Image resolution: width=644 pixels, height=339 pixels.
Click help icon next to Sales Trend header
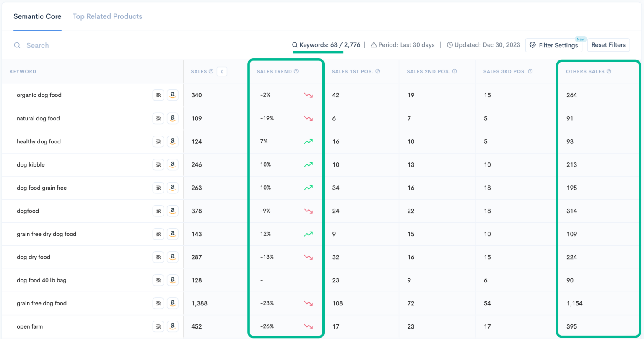click(296, 71)
